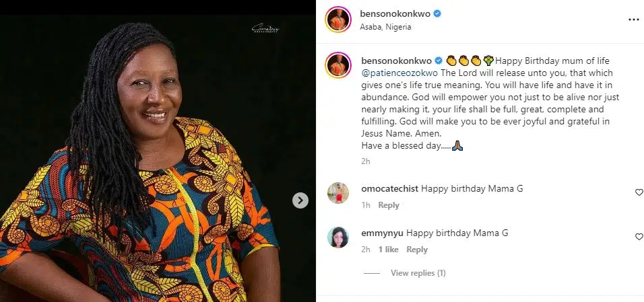Open emmynyu username link

tap(381, 233)
